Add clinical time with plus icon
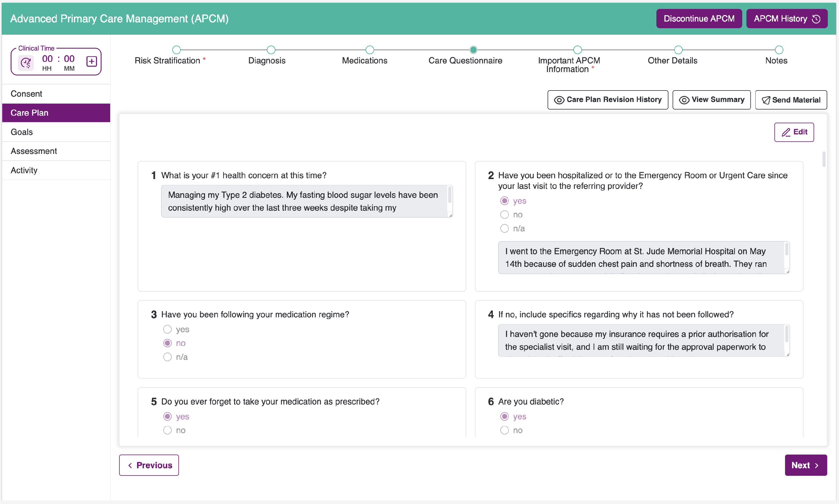Image resolution: width=839 pixels, height=504 pixels. (x=91, y=61)
